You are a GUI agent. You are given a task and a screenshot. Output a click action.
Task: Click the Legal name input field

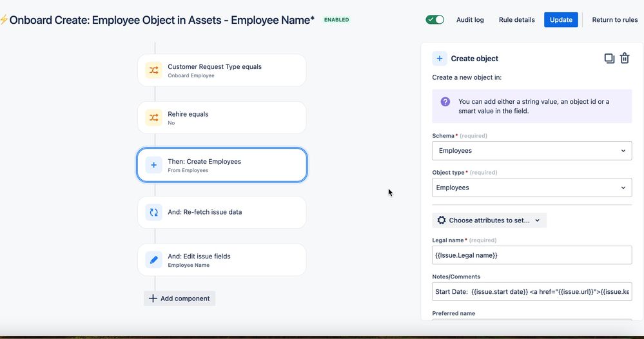[532, 255]
